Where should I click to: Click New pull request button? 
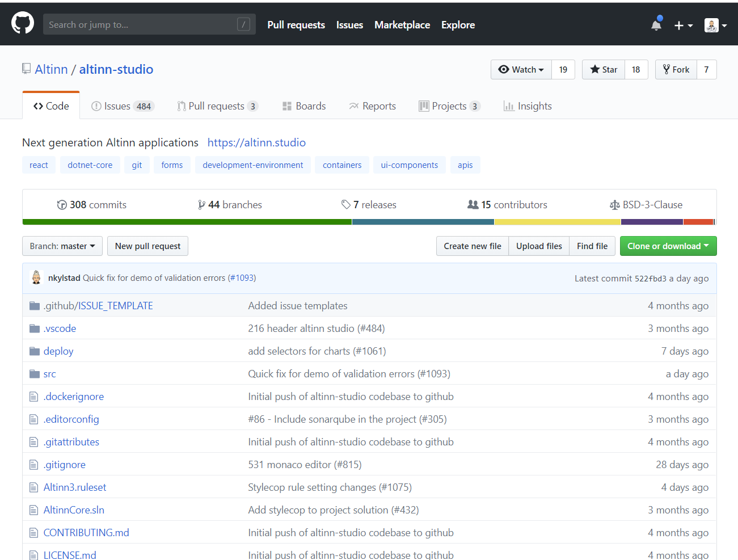tap(147, 246)
